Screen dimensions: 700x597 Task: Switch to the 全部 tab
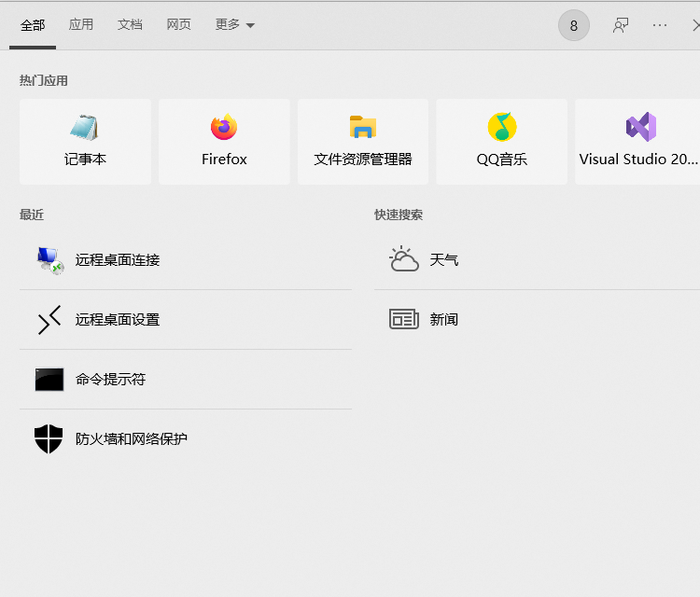(x=33, y=25)
